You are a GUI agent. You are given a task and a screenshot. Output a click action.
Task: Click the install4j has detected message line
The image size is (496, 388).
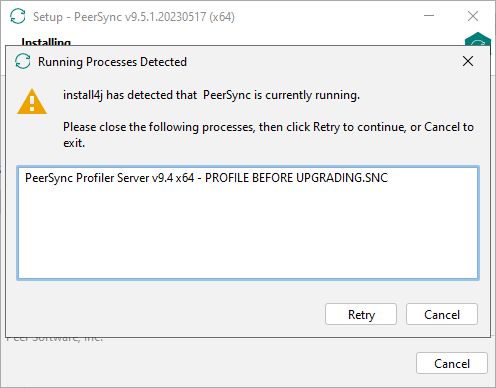click(211, 95)
